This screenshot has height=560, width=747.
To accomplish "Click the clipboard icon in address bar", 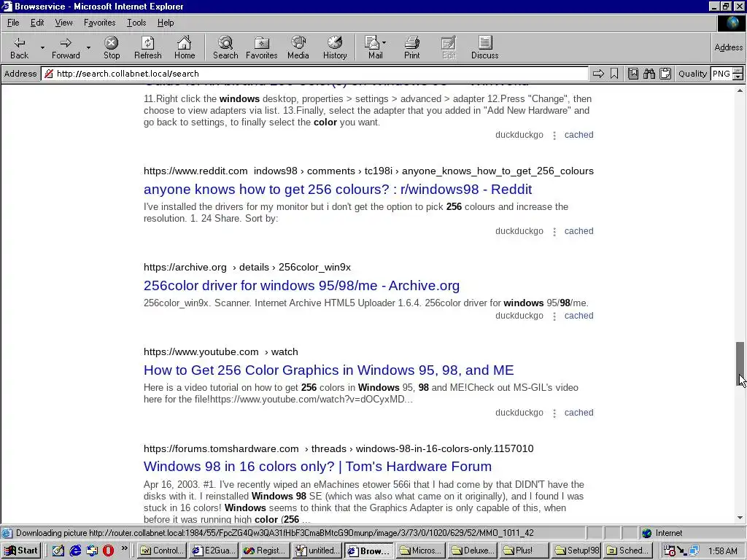I will pos(665,74).
